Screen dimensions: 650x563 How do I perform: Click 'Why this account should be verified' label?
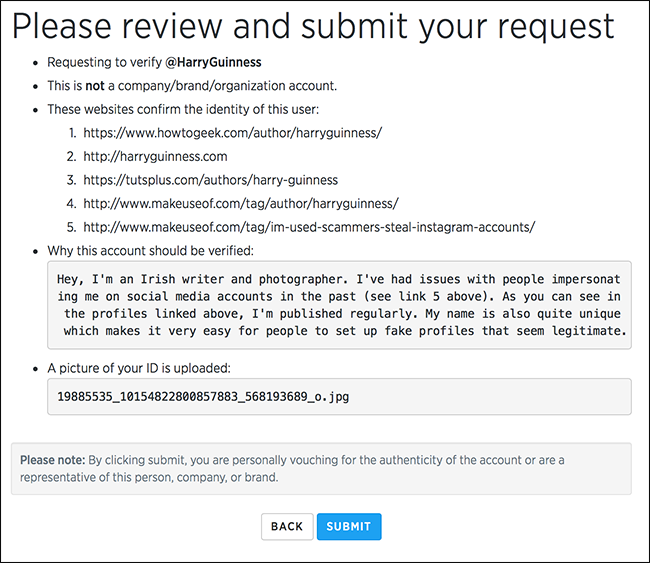click(x=150, y=251)
